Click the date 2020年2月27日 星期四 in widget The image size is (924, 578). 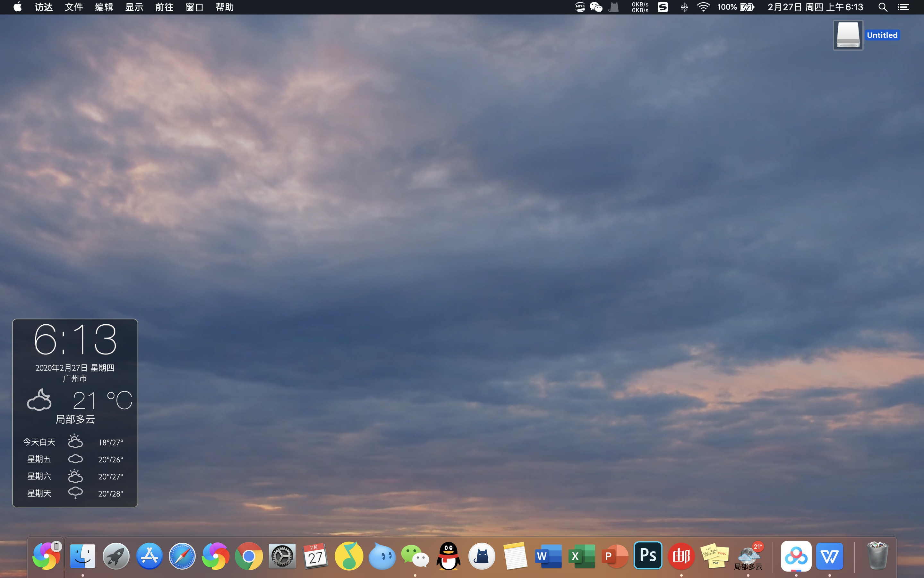coord(75,368)
